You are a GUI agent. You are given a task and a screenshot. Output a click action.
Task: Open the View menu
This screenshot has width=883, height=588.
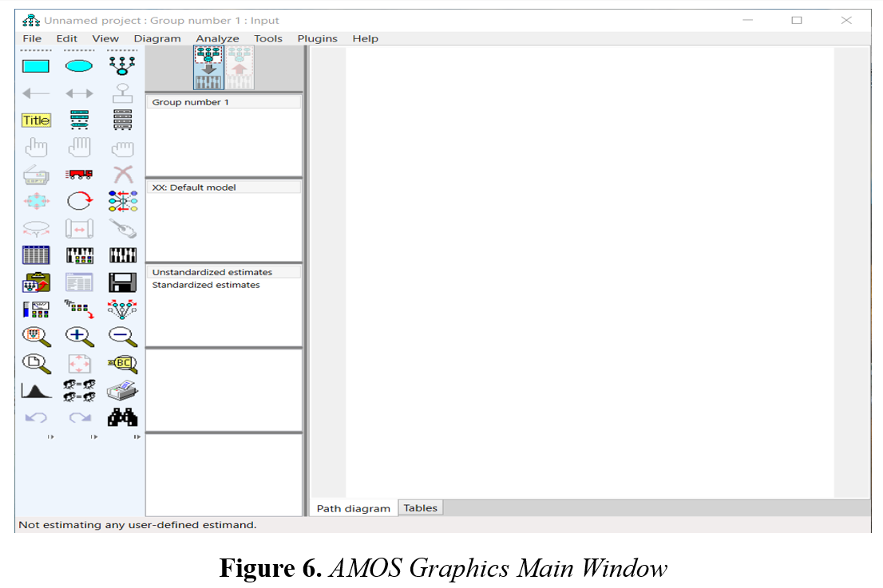coord(105,38)
